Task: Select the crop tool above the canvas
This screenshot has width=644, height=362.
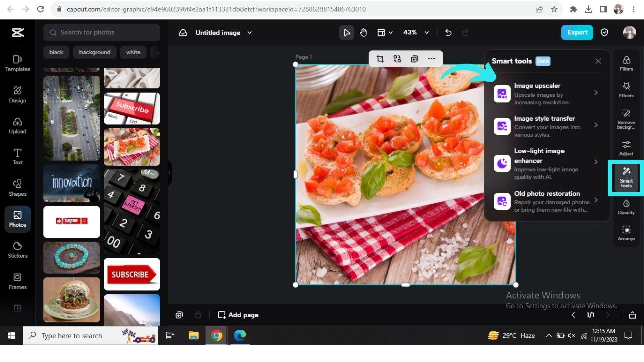Action: [380, 59]
